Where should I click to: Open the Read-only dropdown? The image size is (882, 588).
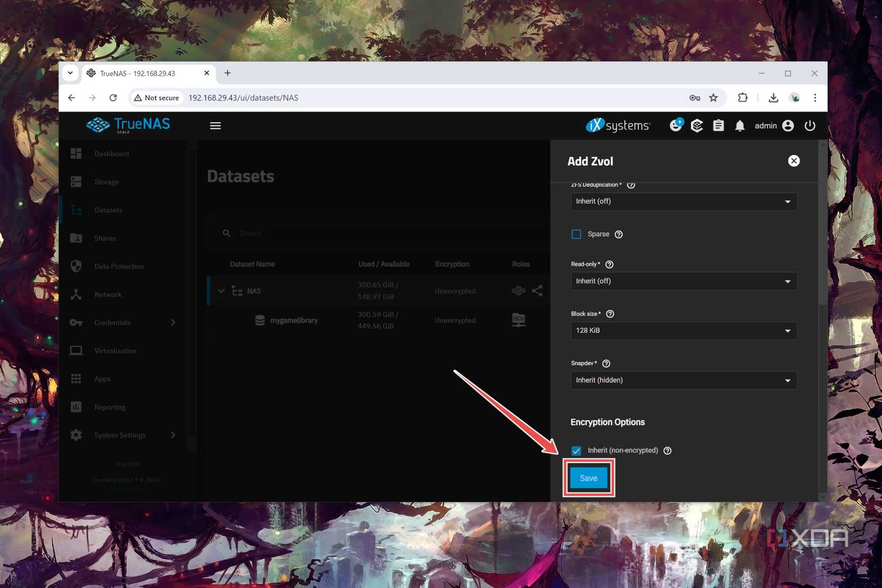pos(684,281)
